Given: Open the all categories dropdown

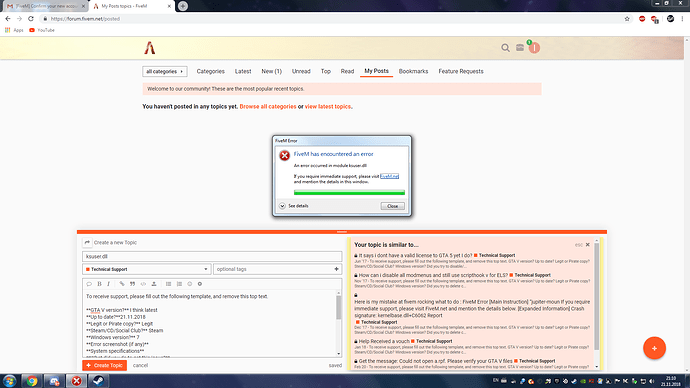Looking at the screenshot, I should 165,71.
